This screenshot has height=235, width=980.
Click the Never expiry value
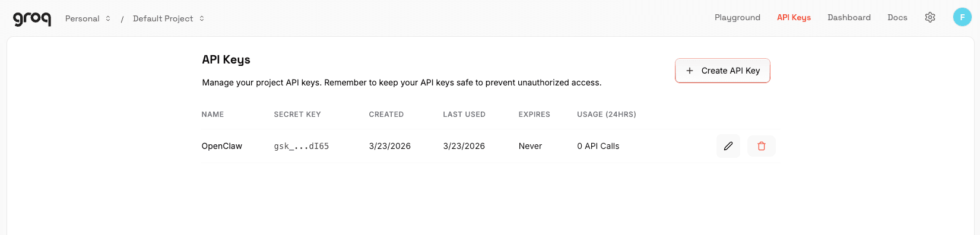(x=530, y=146)
